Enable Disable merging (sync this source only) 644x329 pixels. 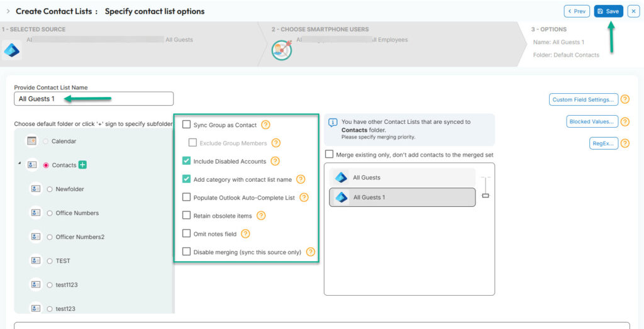[186, 252]
